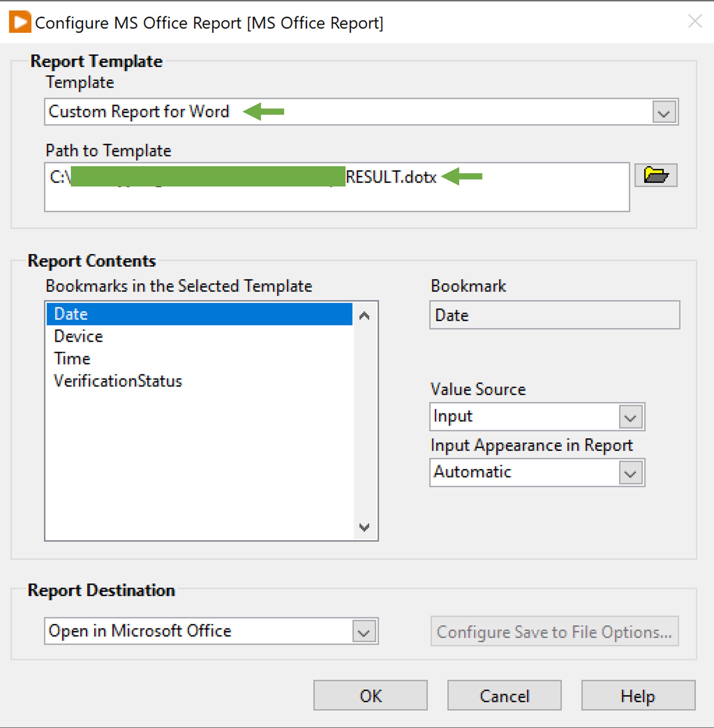Click the Bookmark name text field
This screenshot has width=714, height=728.
point(554,315)
